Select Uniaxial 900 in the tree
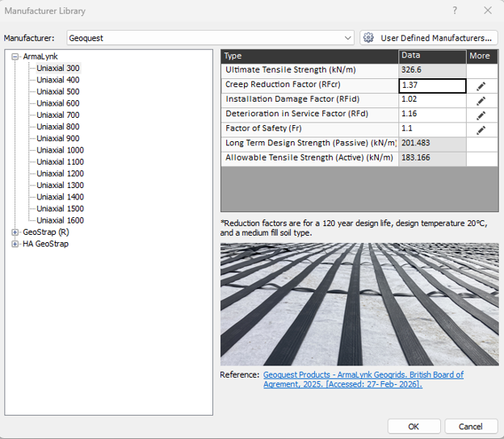504x439 pixels. [58, 139]
